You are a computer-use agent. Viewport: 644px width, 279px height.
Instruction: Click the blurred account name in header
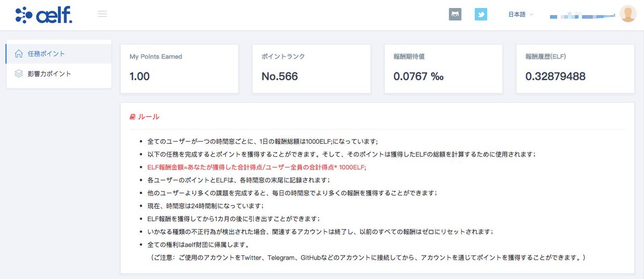tap(582, 16)
